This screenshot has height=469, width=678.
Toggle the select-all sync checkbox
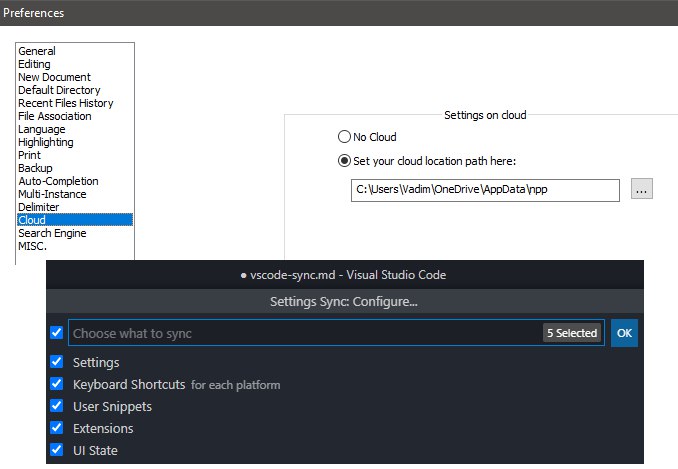pyautogui.click(x=57, y=332)
